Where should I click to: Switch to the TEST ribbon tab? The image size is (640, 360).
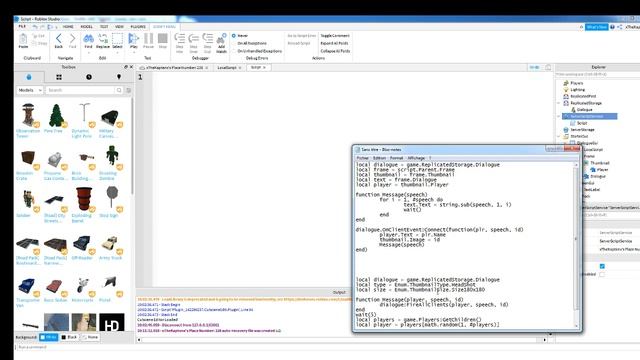click(104, 27)
